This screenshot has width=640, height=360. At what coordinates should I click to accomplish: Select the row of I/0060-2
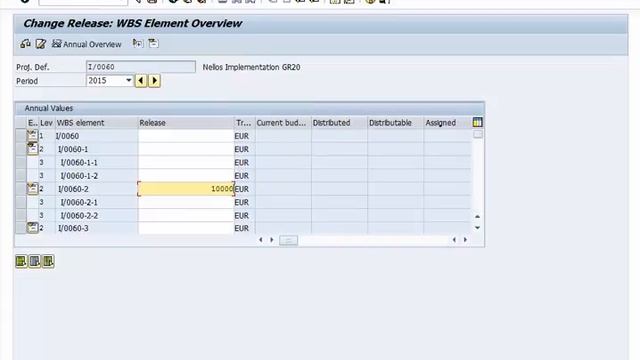tap(20, 189)
